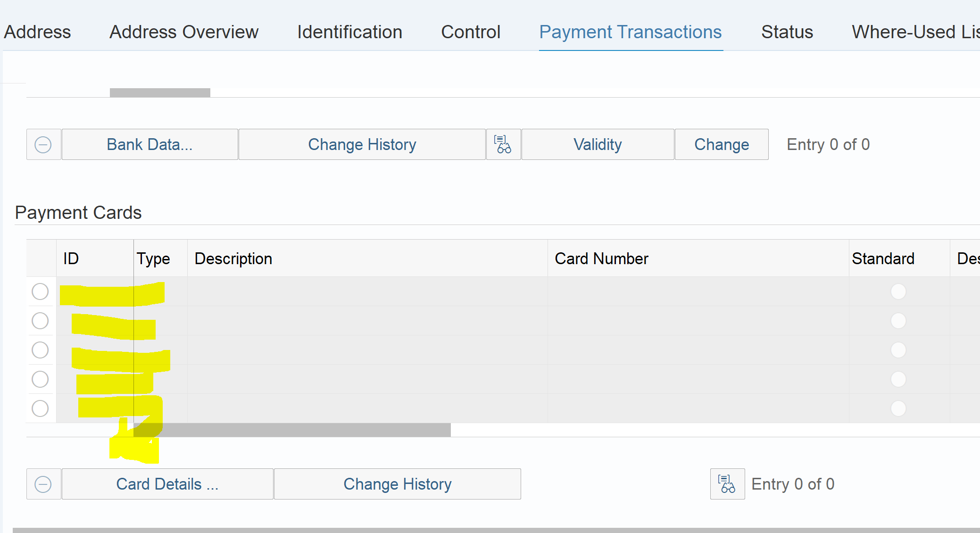Switch to the Identification tab
980x533 pixels.
pyautogui.click(x=349, y=32)
